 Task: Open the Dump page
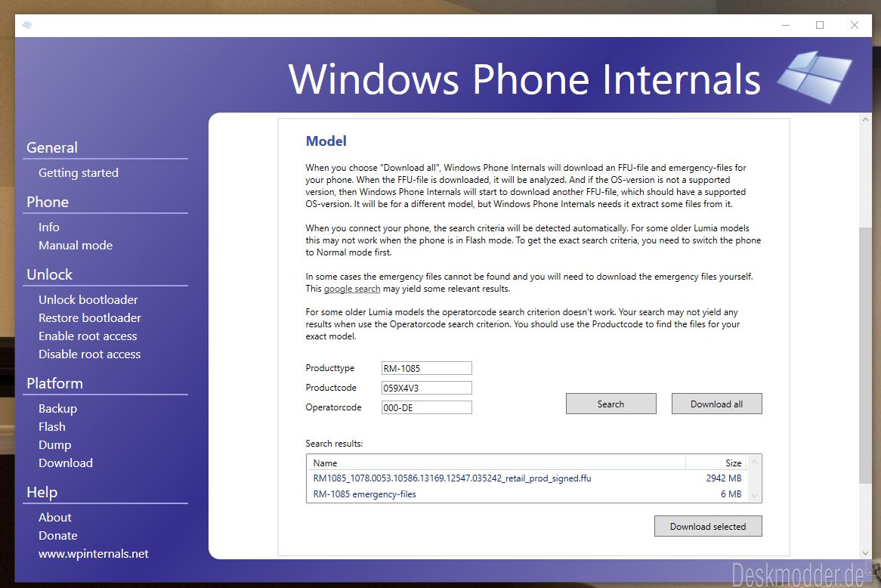54,444
